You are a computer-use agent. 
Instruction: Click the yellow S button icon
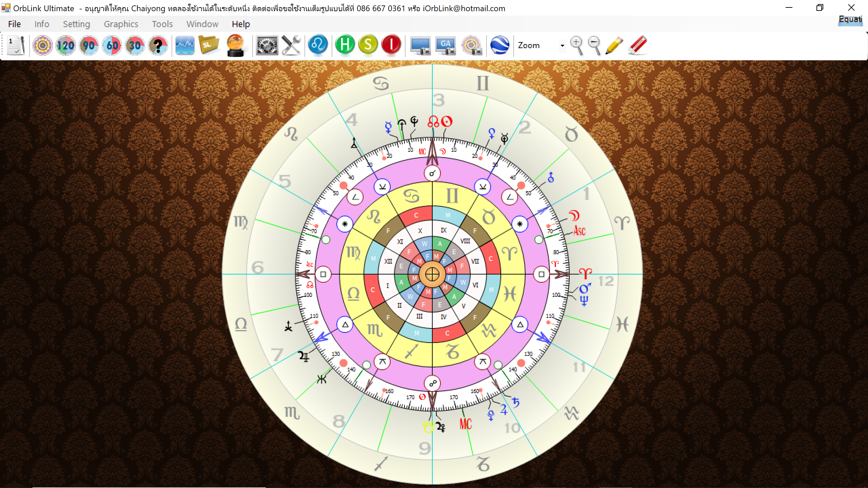click(x=368, y=44)
